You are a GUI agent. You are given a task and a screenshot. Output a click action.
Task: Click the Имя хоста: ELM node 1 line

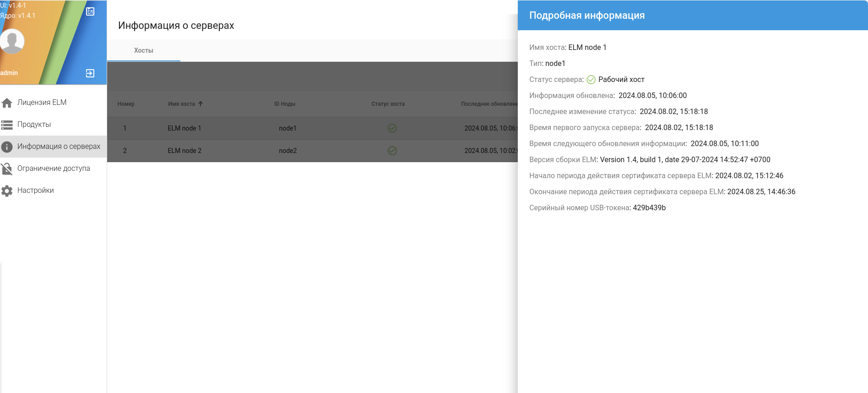[x=568, y=48]
